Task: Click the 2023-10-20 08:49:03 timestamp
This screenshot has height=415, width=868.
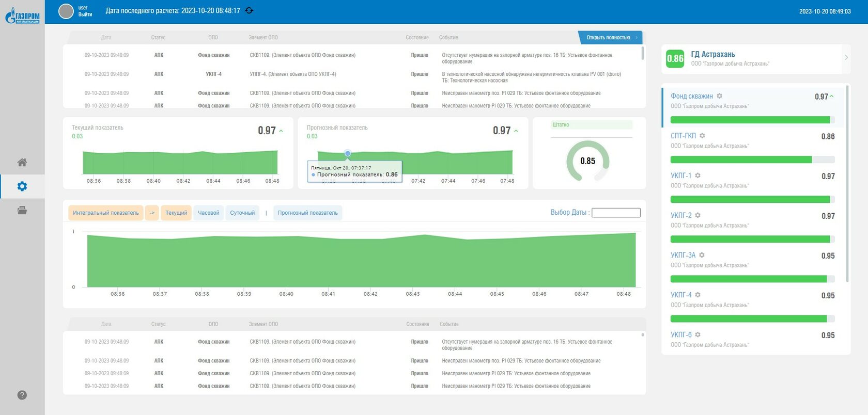Action: coord(825,11)
